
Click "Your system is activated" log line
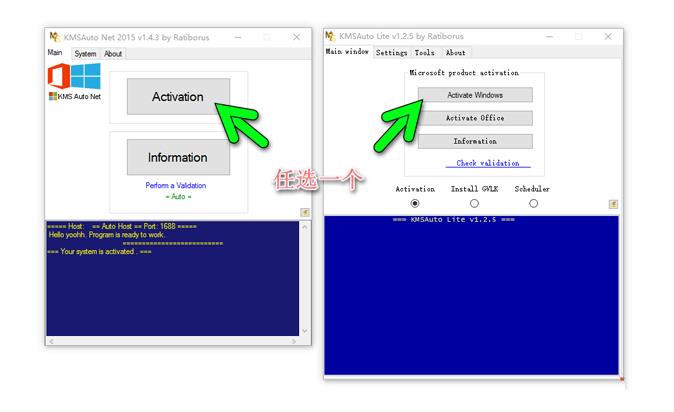coord(99,252)
